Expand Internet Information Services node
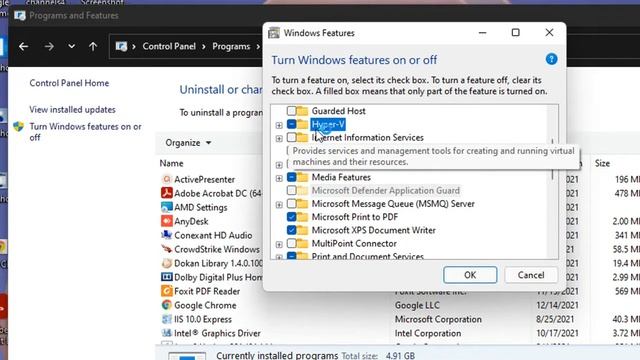The height and width of the screenshot is (360, 640). click(279, 139)
